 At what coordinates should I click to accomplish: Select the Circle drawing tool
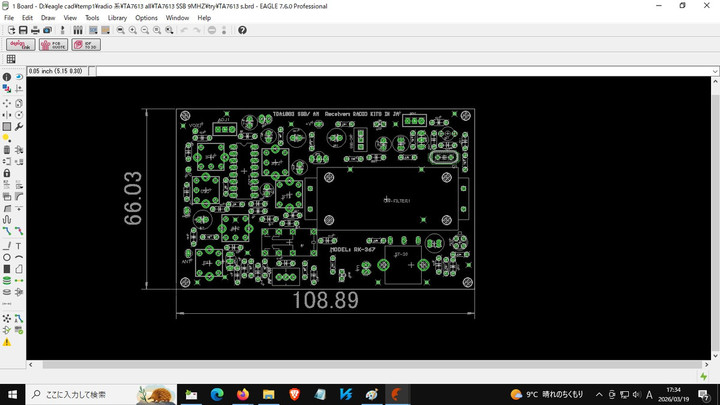(x=7, y=258)
